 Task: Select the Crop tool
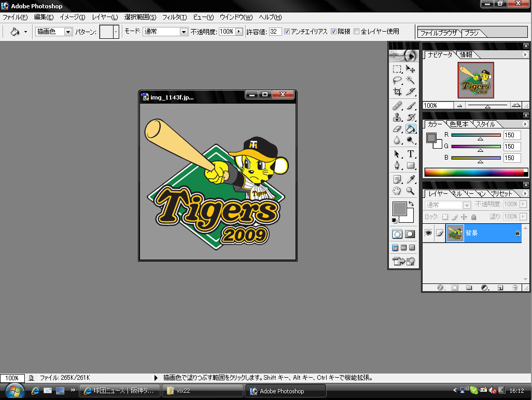[x=397, y=92]
